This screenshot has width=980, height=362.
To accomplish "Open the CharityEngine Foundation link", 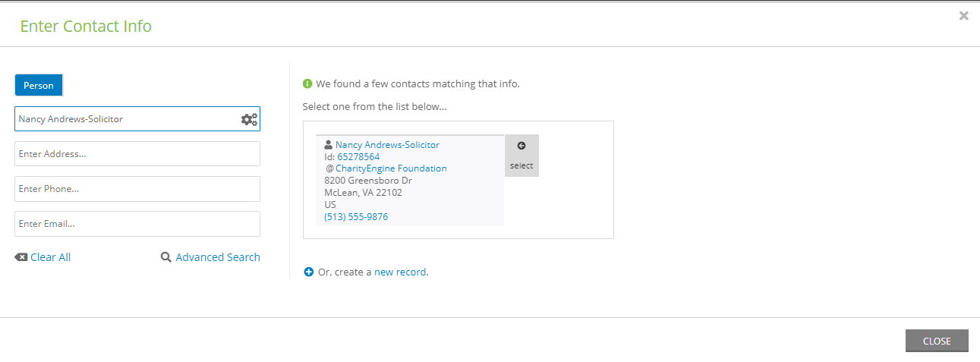I will point(391,168).
